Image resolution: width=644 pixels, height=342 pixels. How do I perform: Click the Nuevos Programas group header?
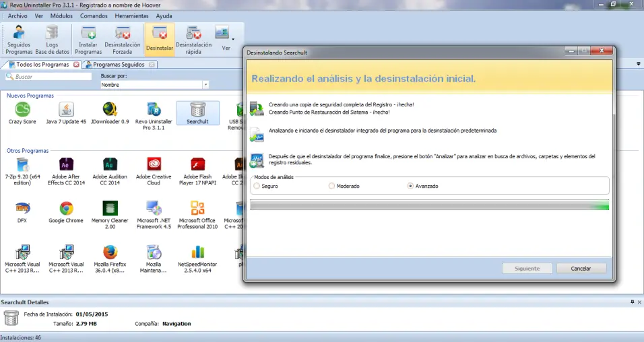click(x=30, y=96)
